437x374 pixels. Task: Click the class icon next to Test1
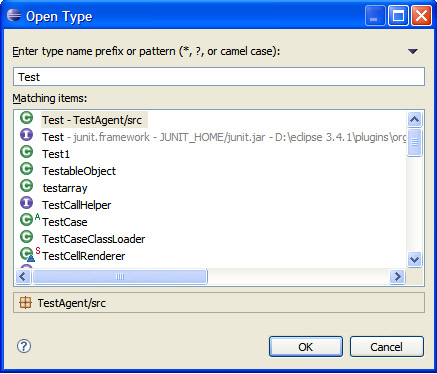tap(26, 152)
